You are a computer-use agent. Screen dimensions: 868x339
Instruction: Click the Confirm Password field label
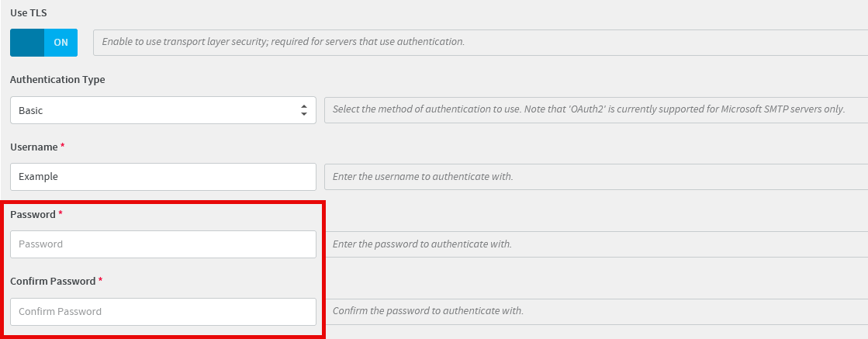(53, 282)
